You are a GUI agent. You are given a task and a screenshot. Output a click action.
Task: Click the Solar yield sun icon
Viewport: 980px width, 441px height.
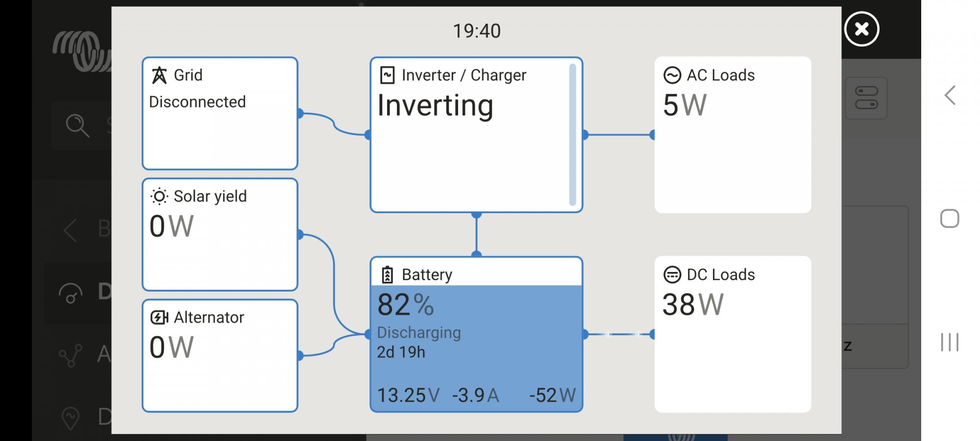pyautogui.click(x=159, y=196)
